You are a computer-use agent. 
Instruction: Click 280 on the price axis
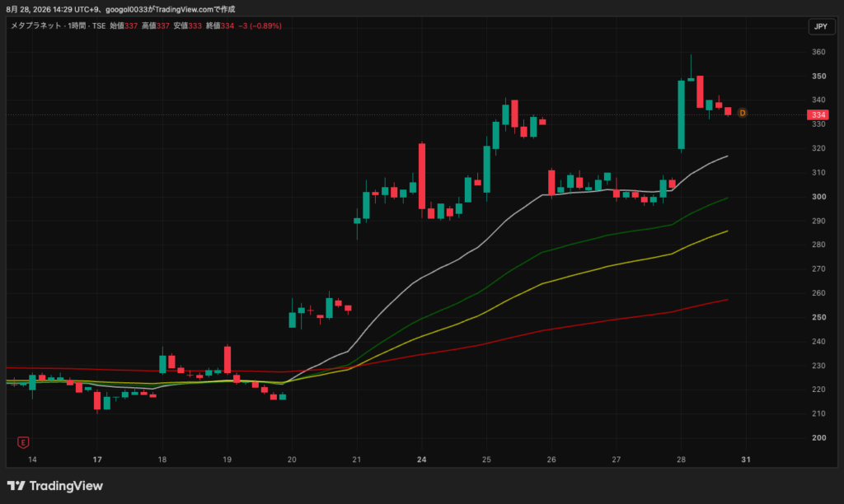point(818,245)
